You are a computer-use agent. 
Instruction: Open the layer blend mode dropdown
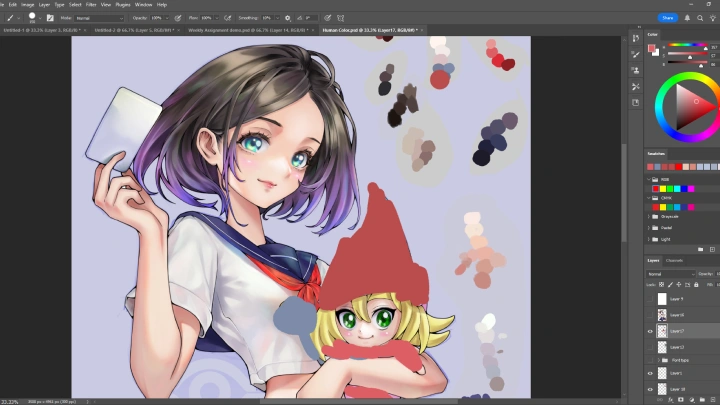tap(671, 274)
